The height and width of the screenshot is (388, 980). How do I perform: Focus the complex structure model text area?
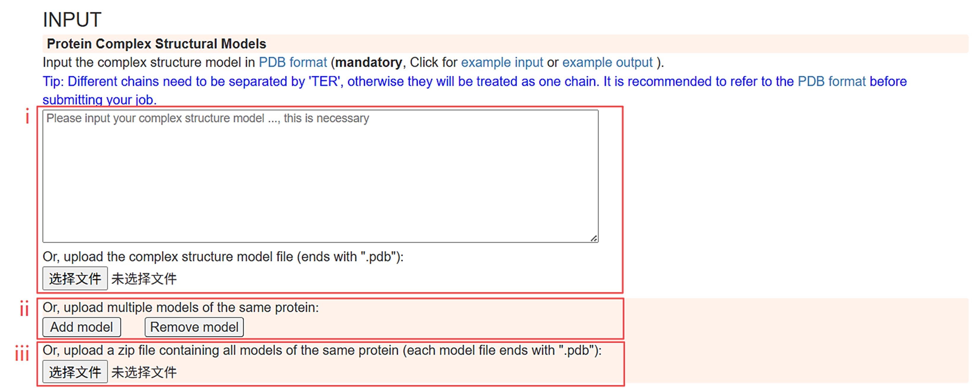point(320,176)
